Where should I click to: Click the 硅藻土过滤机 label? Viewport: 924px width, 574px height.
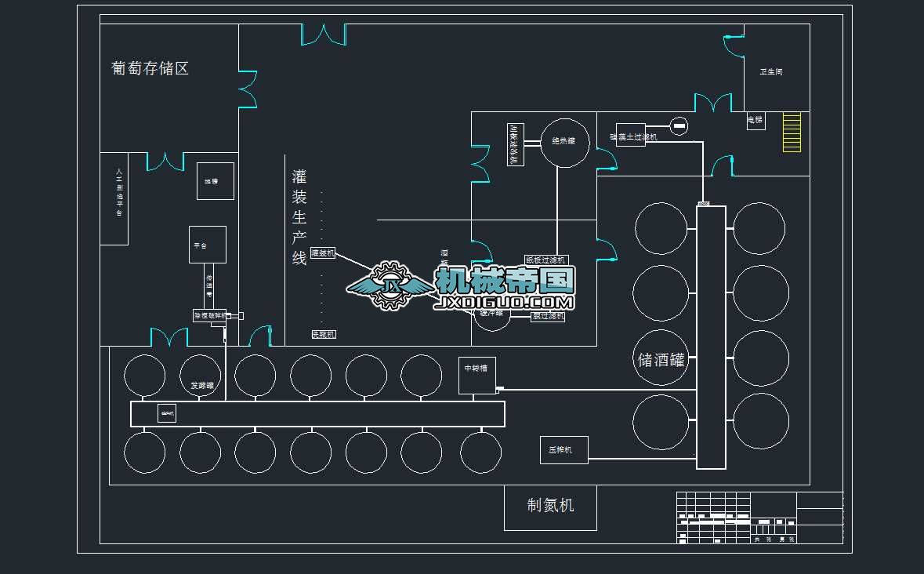[633, 136]
